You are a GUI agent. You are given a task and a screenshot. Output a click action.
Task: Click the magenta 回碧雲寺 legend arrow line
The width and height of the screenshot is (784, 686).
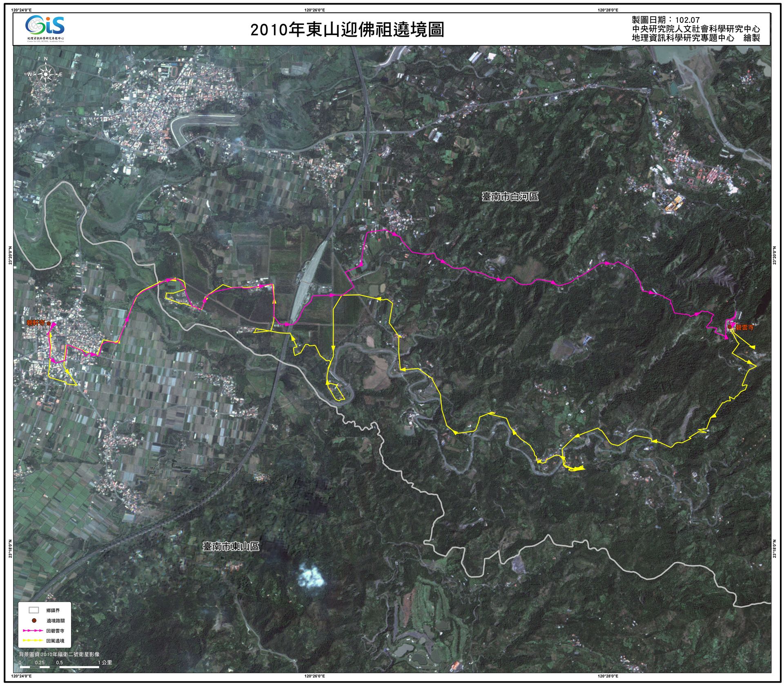pos(34,631)
